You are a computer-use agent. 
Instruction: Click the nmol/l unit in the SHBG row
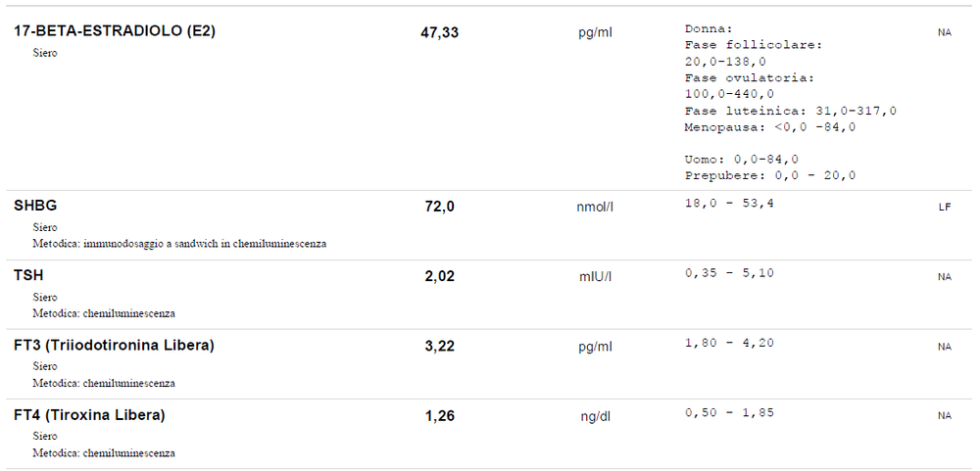coord(595,207)
